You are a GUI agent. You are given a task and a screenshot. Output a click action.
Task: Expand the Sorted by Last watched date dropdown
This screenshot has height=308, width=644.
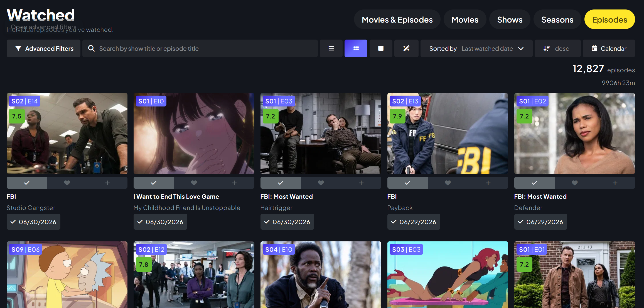pos(476,48)
